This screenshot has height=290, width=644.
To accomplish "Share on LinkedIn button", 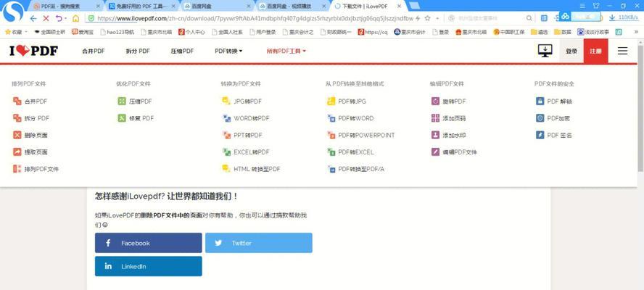I will pos(148,266).
